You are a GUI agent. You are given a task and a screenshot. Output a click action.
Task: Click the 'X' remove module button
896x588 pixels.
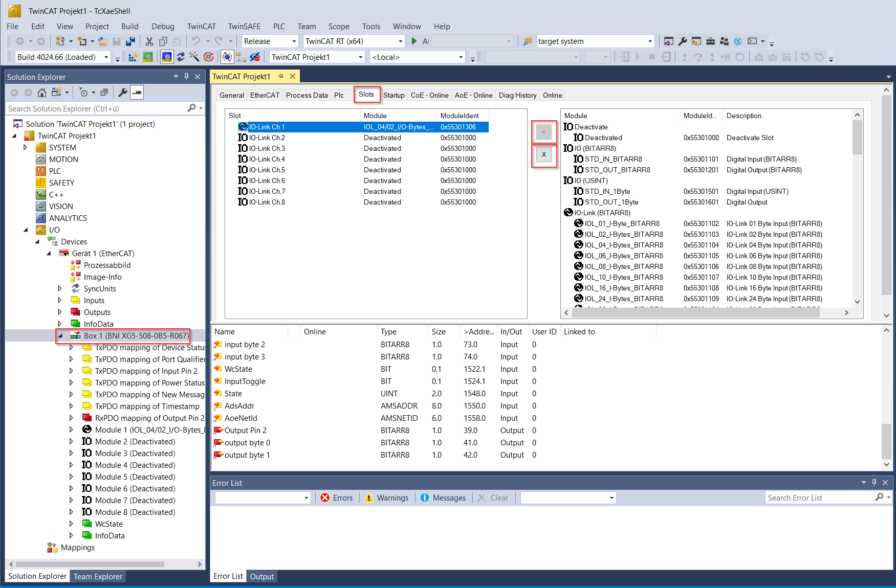point(543,154)
